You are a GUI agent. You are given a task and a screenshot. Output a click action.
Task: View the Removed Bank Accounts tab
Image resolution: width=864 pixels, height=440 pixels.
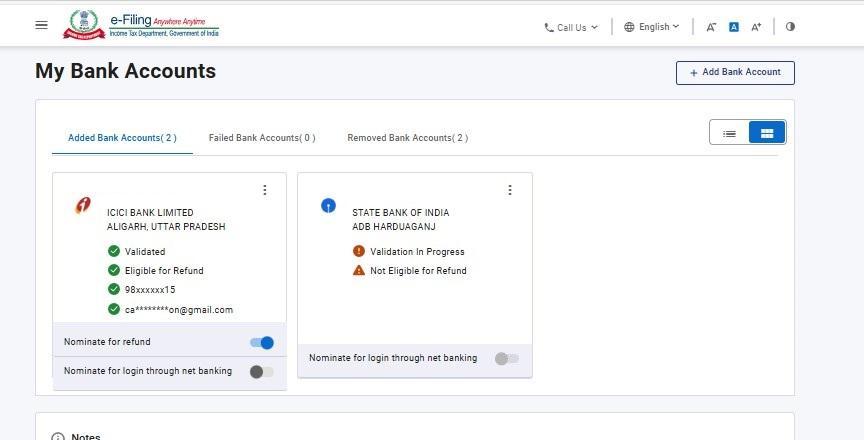pyautogui.click(x=407, y=138)
